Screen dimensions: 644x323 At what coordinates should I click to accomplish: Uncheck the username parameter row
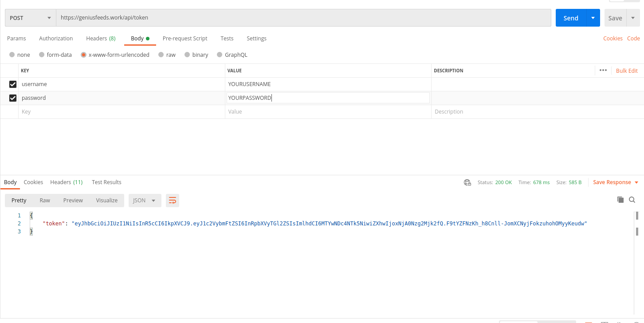(13, 84)
